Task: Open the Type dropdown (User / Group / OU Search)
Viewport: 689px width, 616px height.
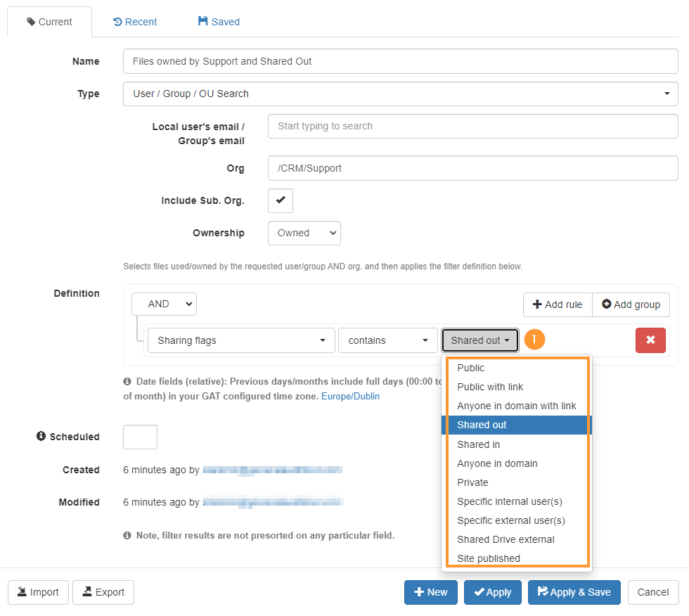Action: [400, 94]
